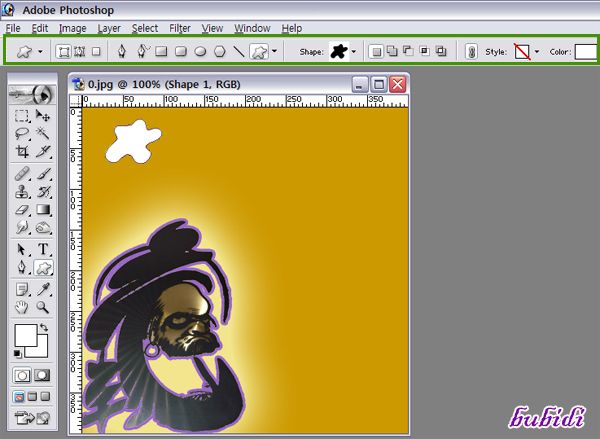Select the Dodge tool
Screen dimensions: 600x439
tap(43, 227)
